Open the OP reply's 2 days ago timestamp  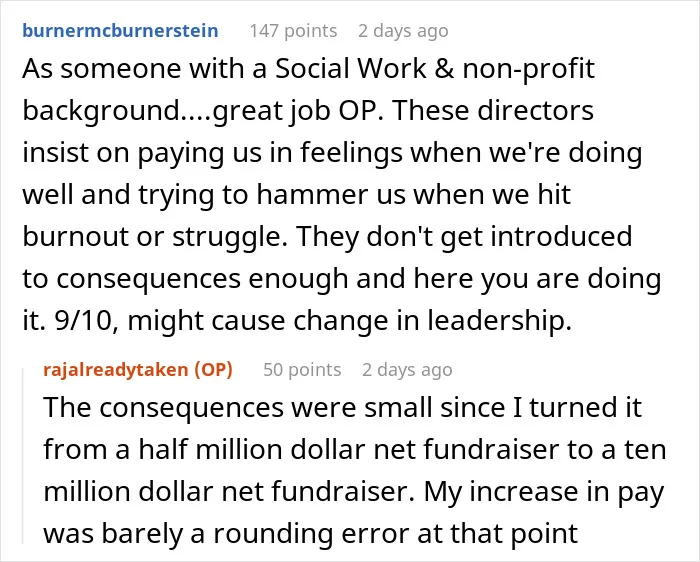pyautogui.click(x=407, y=370)
